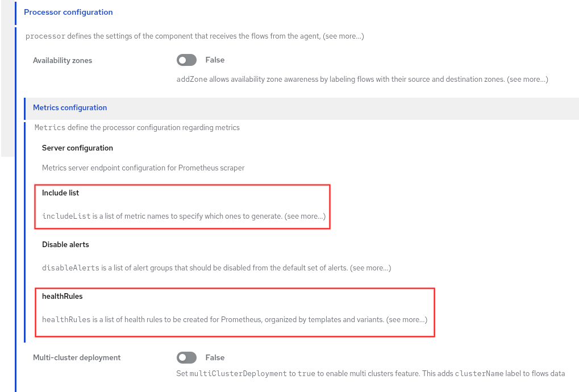Click the Multi-cluster deployment field label
579x392 pixels.
tap(77, 358)
